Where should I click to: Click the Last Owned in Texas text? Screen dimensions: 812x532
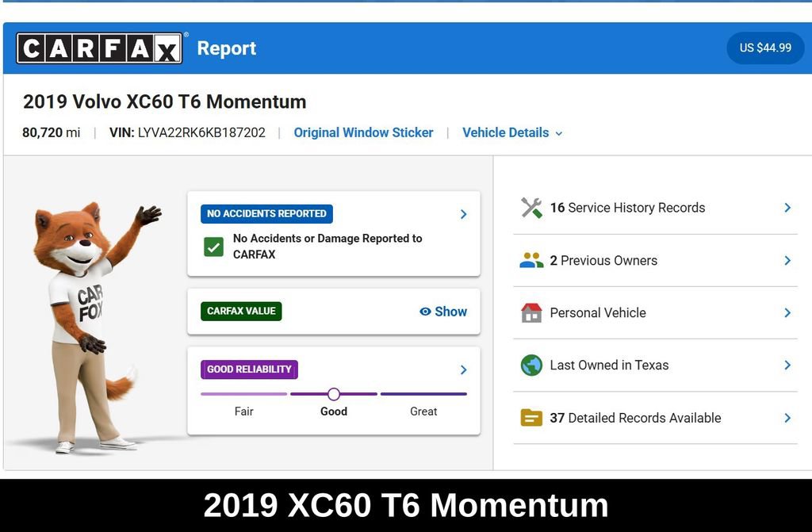click(x=610, y=366)
